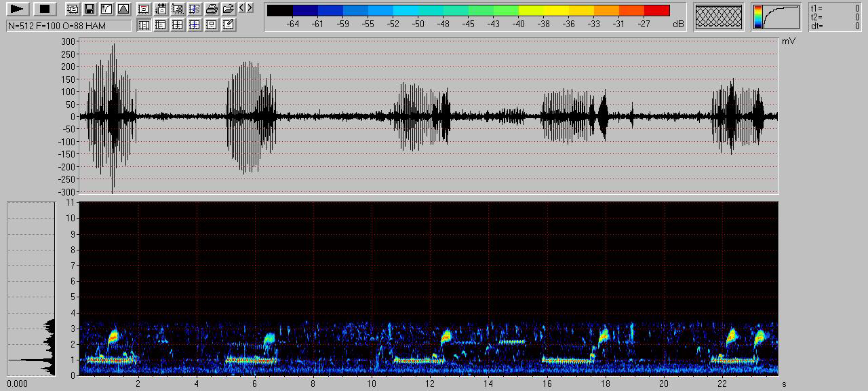
Task: Click the toolbar icon with blue letter S
Action: click(x=195, y=9)
